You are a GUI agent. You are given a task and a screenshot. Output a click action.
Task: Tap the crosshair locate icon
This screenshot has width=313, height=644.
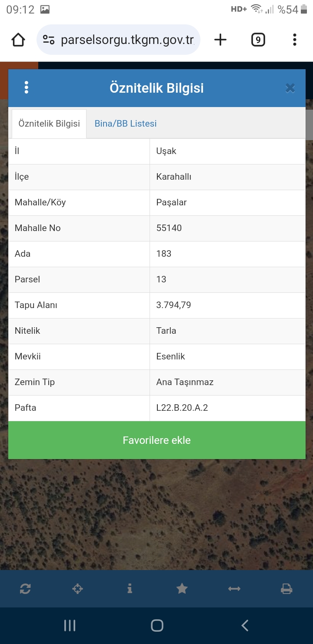(77, 589)
